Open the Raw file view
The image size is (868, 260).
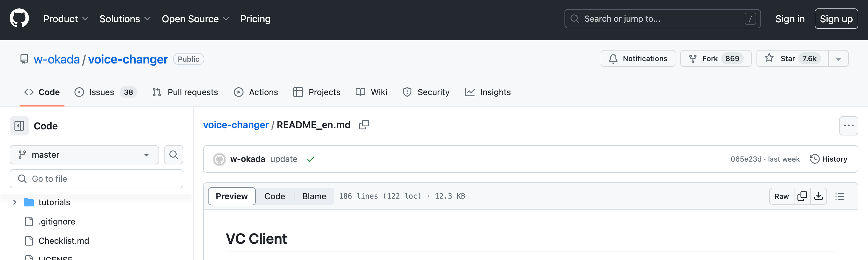(x=782, y=196)
